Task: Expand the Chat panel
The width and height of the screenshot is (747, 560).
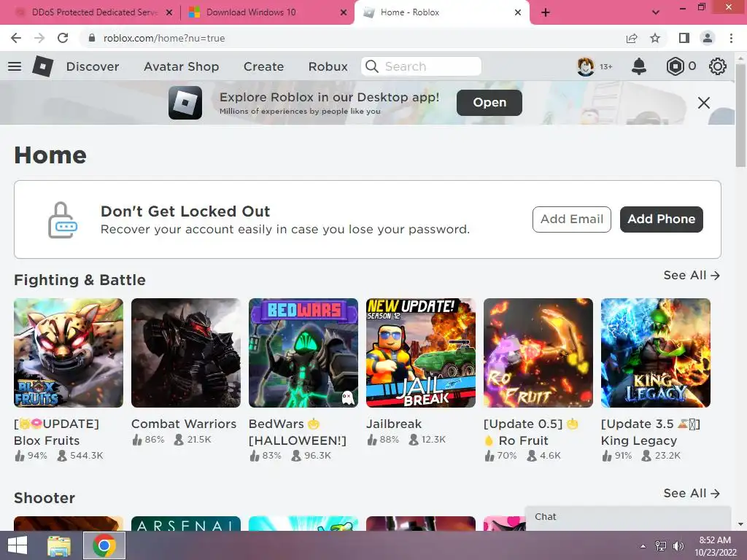Action: pyautogui.click(x=628, y=518)
